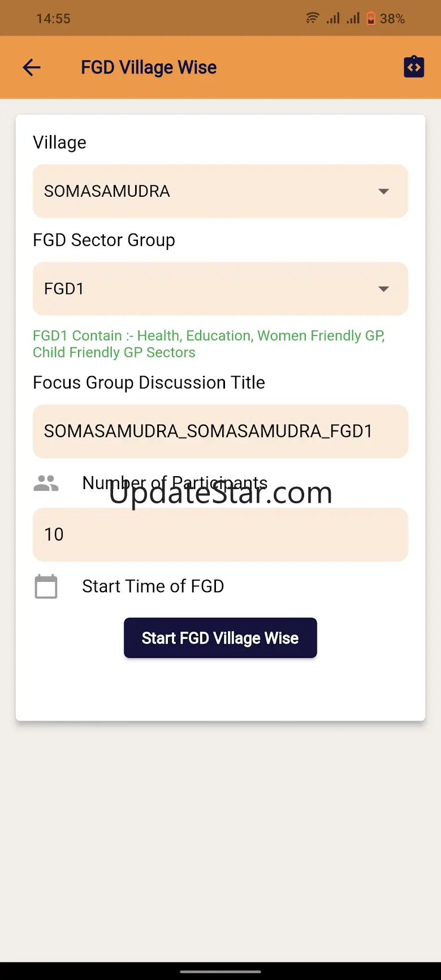The height and width of the screenshot is (980, 441).
Task: Open the calendar icon for start time
Action: coord(46,586)
